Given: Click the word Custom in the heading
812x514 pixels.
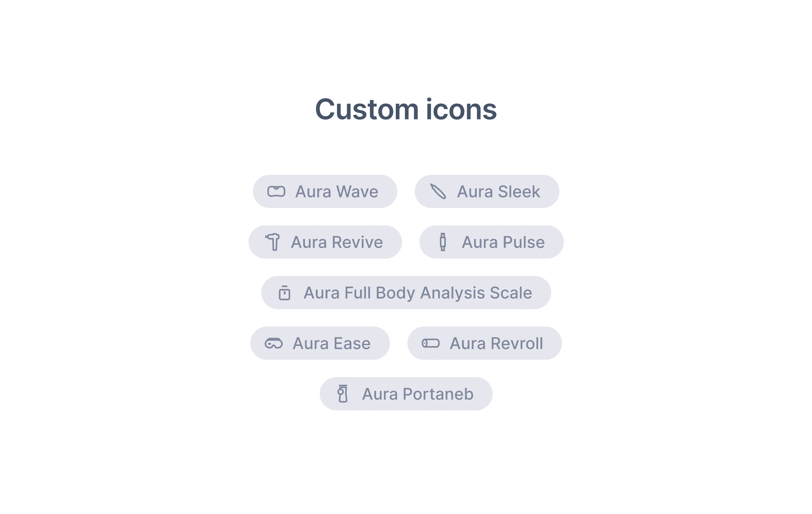Looking at the screenshot, I should pos(367,109).
